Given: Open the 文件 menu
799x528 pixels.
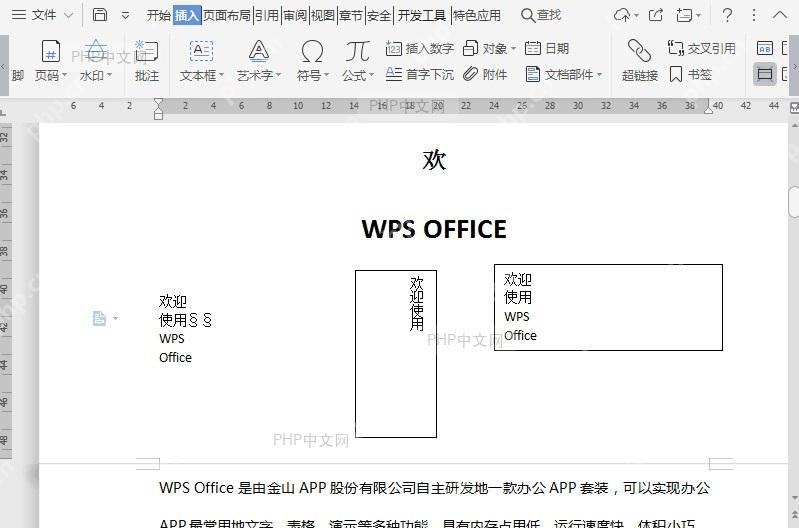Looking at the screenshot, I should pos(34,15).
